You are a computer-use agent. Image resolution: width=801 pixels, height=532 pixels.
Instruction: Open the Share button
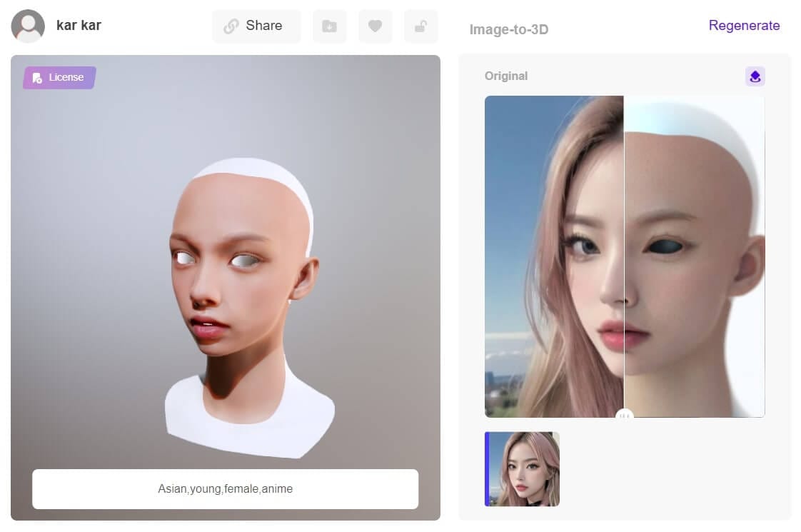[x=256, y=26]
